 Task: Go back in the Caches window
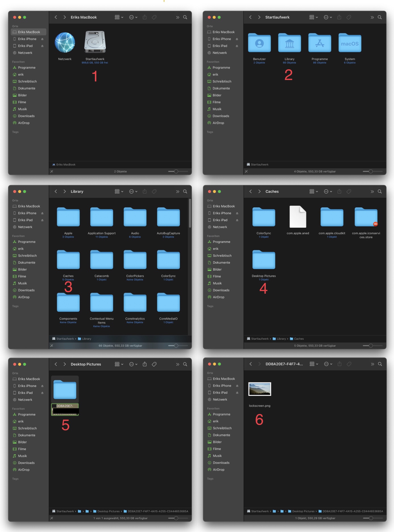click(x=251, y=192)
